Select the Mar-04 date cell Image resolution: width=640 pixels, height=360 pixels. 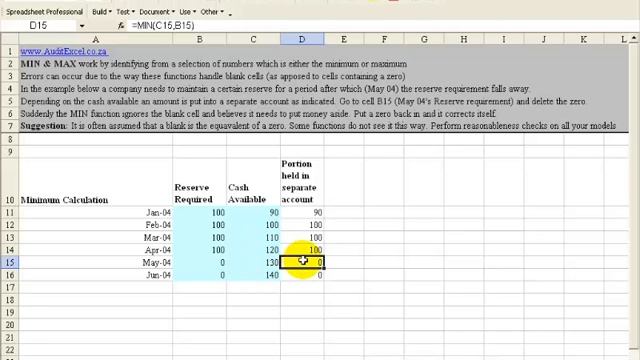(96, 238)
